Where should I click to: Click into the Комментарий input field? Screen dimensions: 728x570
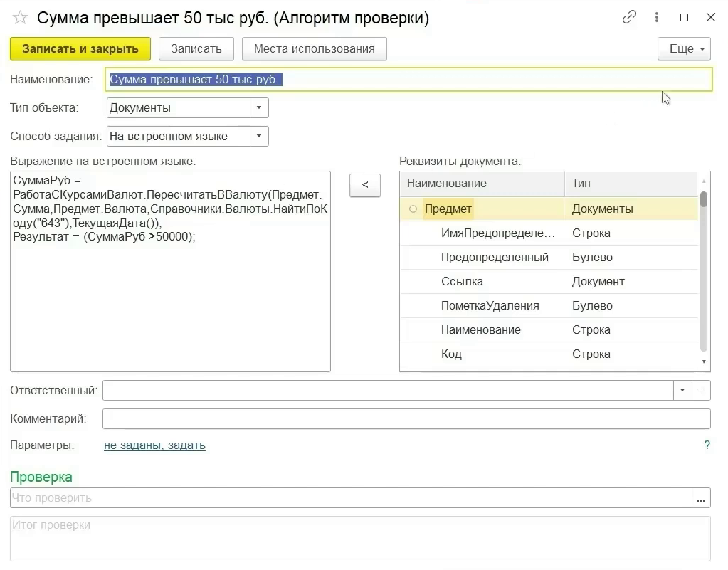pos(406,418)
